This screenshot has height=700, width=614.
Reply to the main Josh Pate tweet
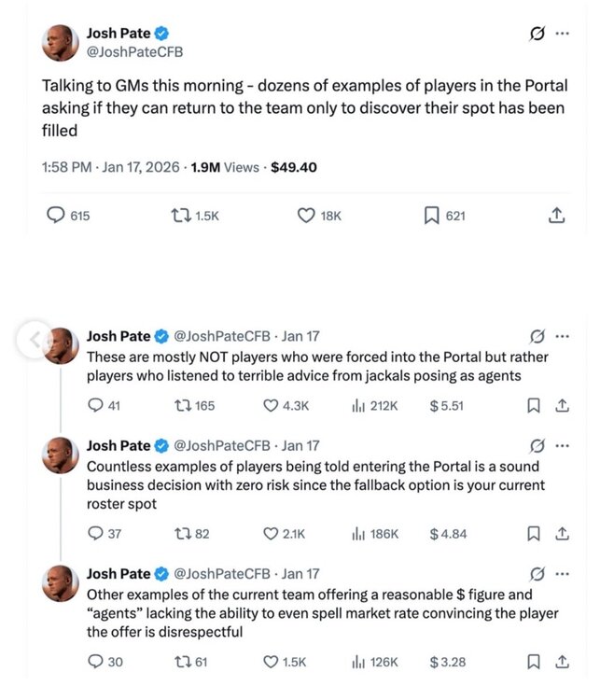point(56,216)
